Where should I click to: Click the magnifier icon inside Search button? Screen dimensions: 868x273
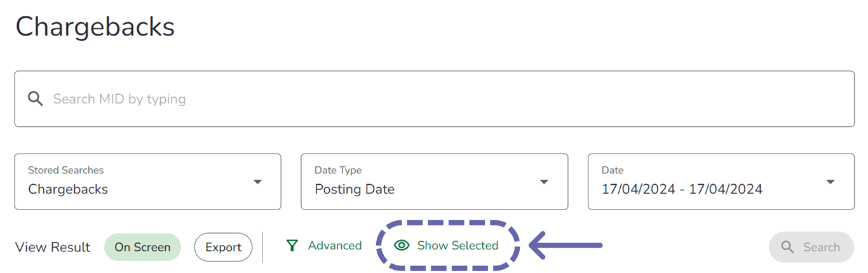click(787, 247)
